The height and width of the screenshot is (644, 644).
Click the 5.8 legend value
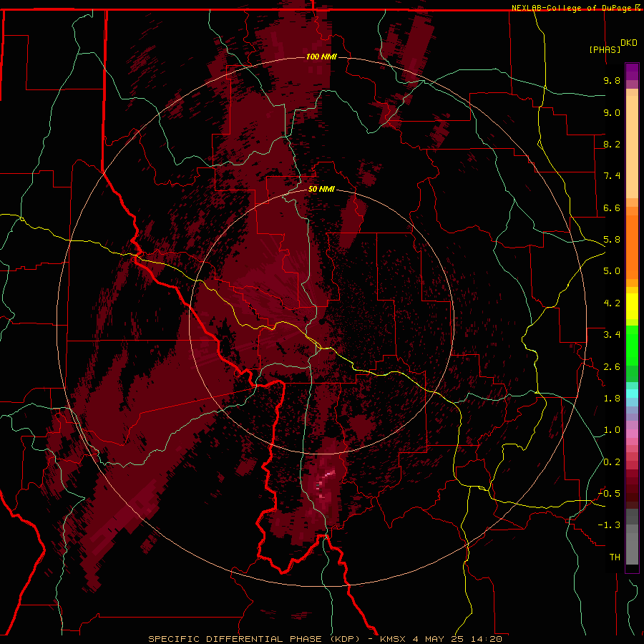[612, 240]
